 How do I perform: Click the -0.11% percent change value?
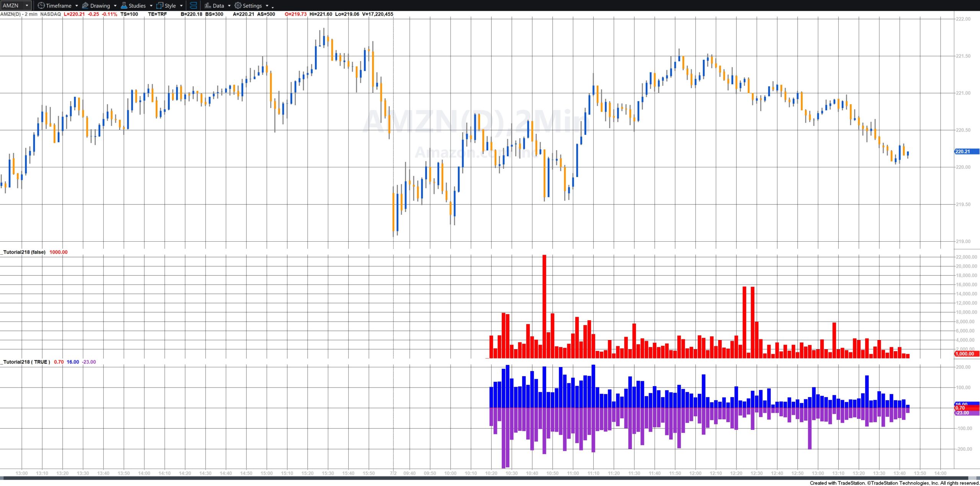pos(109,14)
